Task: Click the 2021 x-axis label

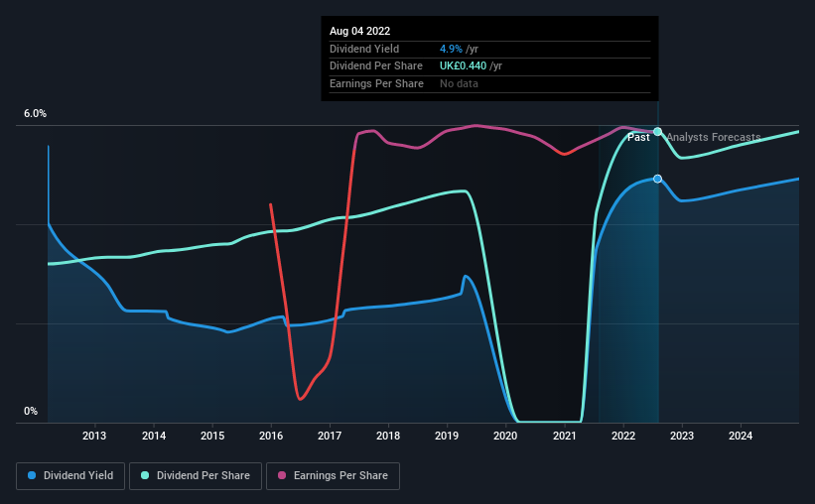Action: (x=565, y=436)
